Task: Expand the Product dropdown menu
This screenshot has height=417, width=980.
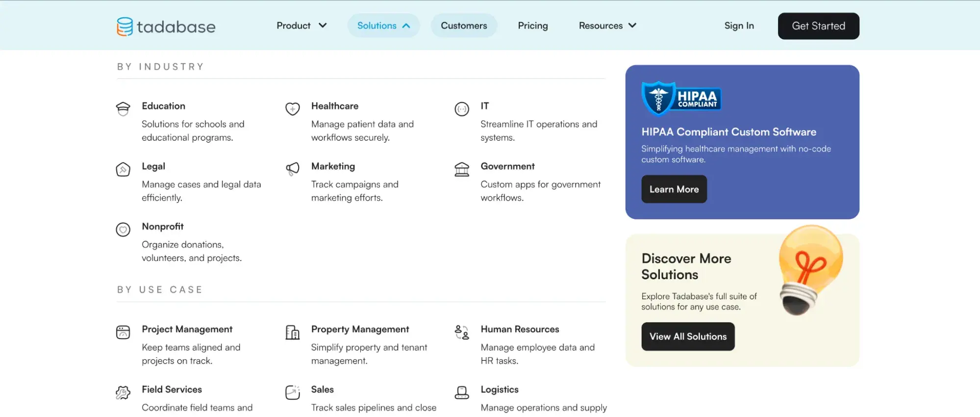Action: pyautogui.click(x=302, y=26)
